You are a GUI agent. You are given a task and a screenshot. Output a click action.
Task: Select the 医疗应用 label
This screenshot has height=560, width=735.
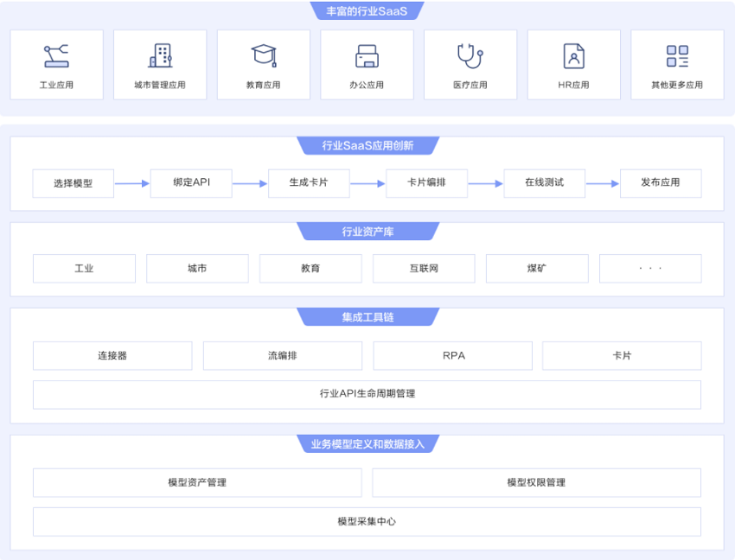(470, 85)
